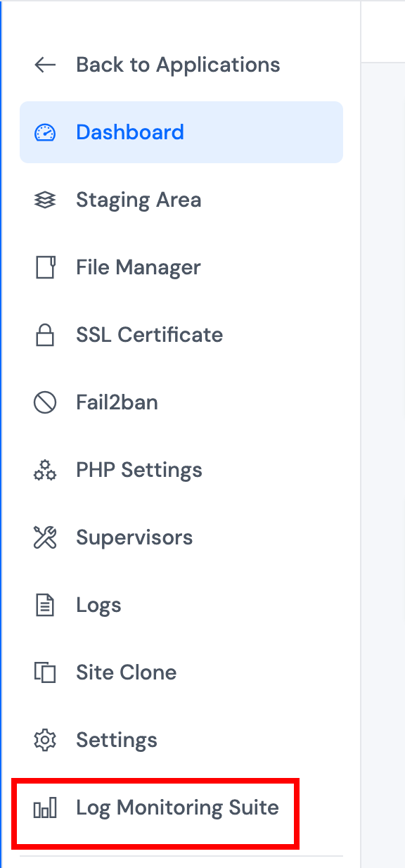Click the Settings gear icon
Image resolution: width=405 pixels, height=868 pixels.
point(45,740)
